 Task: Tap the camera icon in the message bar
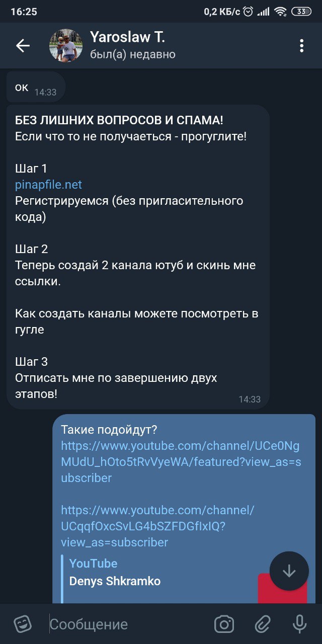tap(224, 624)
